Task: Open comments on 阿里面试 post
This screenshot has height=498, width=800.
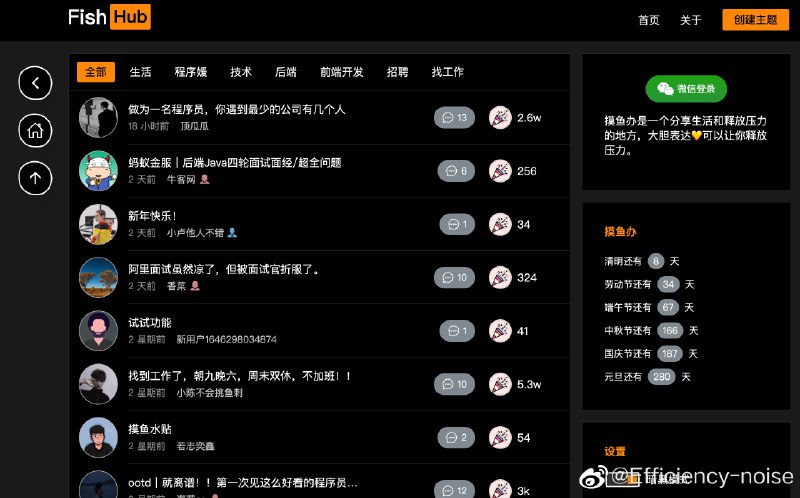Action: pyautogui.click(x=454, y=278)
